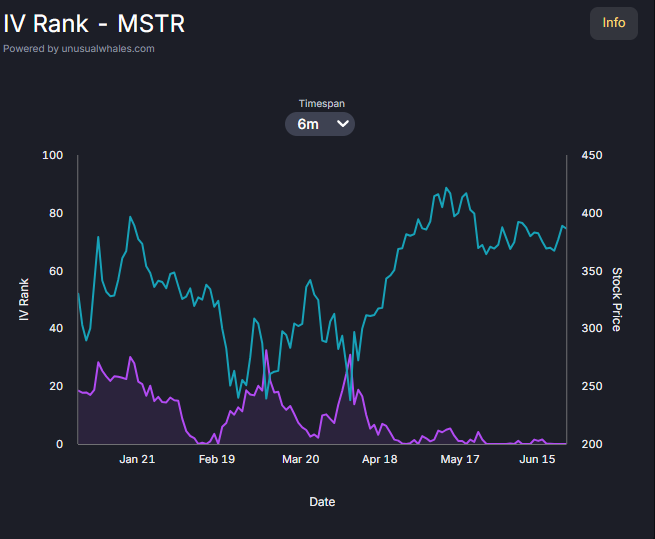The image size is (655, 539).
Task: Click the 'May 17' date axis label
Action: (x=460, y=459)
